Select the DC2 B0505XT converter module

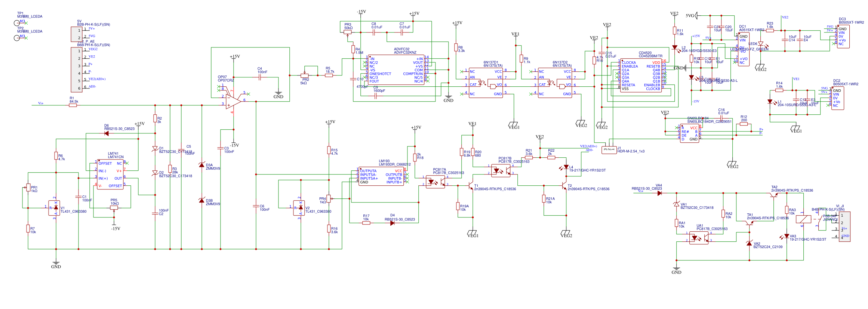838,98
